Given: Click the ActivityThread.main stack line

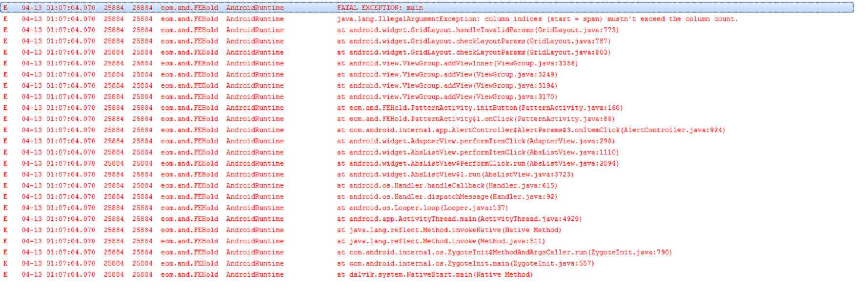Looking at the screenshot, I should click(x=459, y=219).
